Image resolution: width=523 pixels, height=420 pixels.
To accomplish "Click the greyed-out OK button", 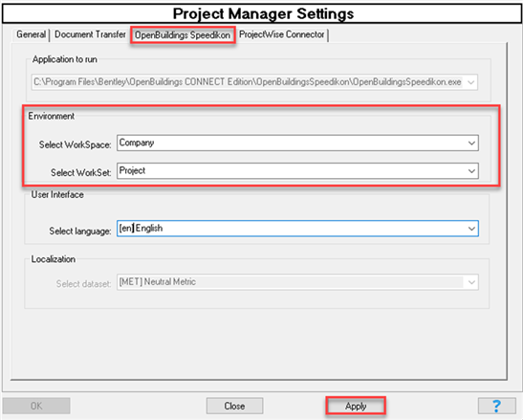I will tap(36, 406).
